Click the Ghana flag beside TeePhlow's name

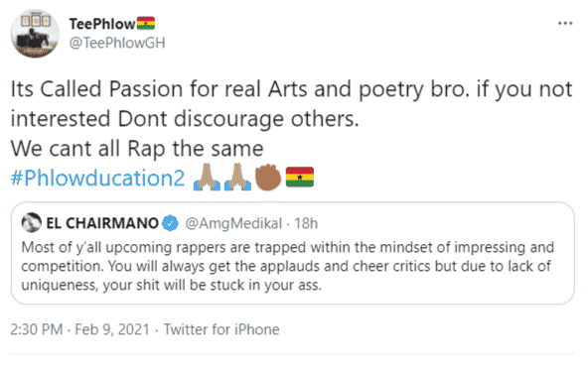(x=146, y=23)
